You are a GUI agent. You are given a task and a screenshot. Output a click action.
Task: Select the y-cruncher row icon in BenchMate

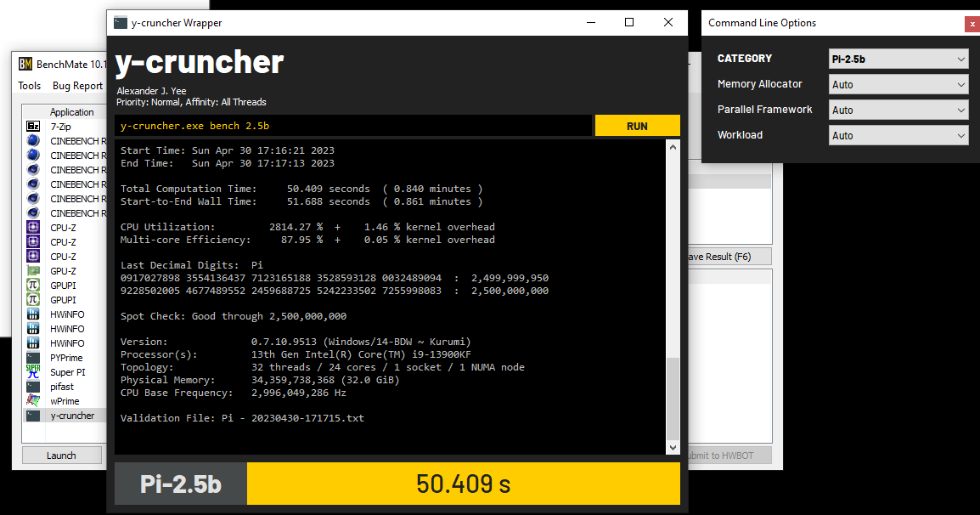click(33, 416)
